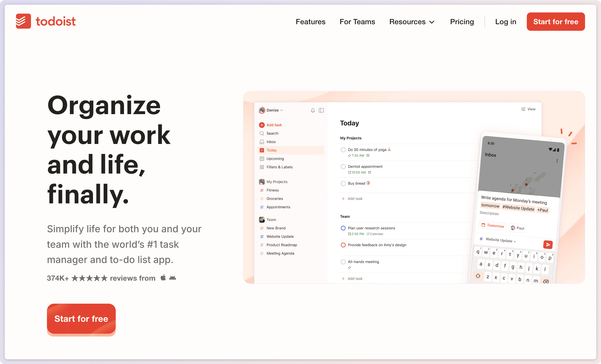Click the Filters & Labels icon

coord(262,167)
